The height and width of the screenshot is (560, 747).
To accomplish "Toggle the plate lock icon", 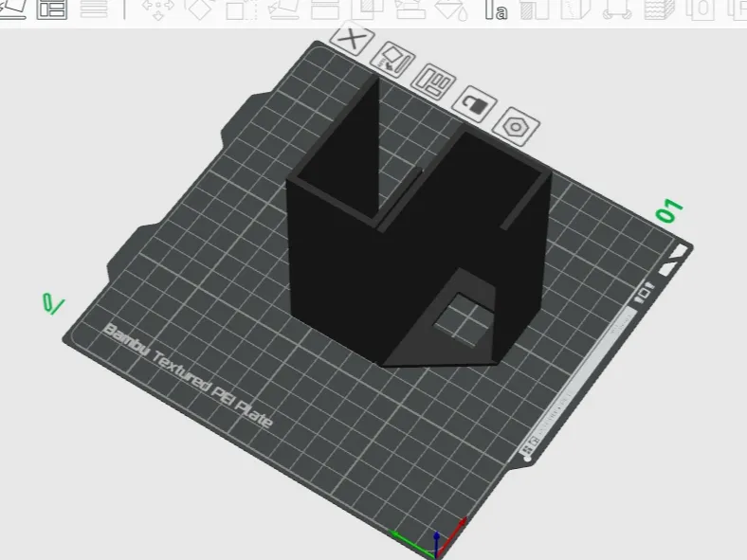I will 475,103.
